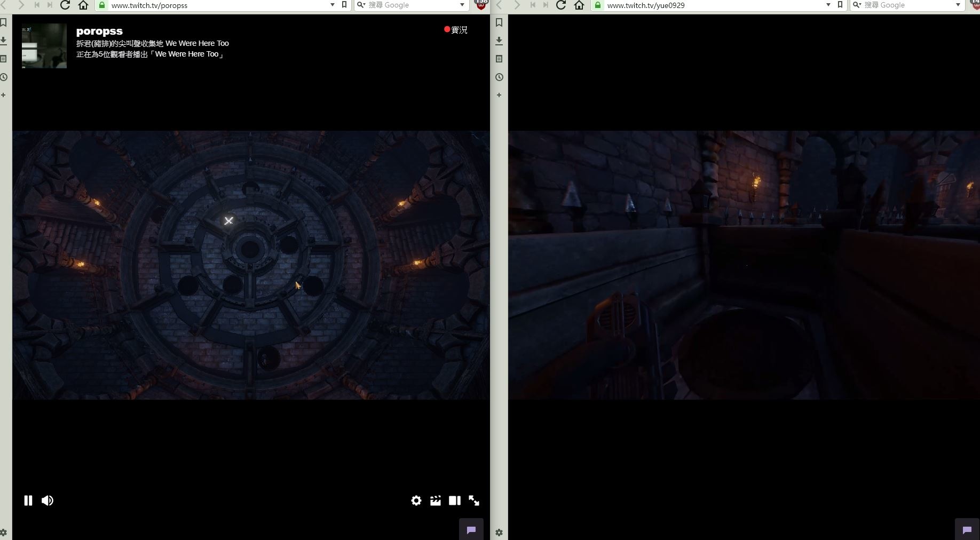The height and width of the screenshot is (540, 980).
Task: Click the yue0929 stream video area
Action: click(744, 265)
